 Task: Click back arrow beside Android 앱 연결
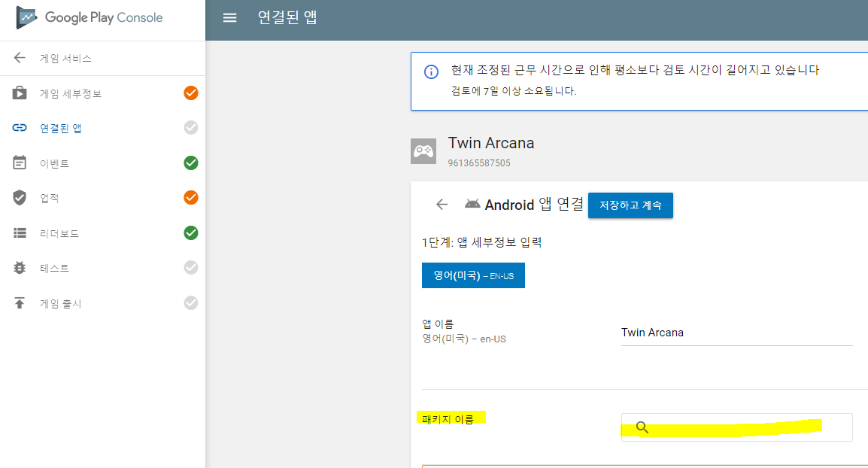coord(442,205)
